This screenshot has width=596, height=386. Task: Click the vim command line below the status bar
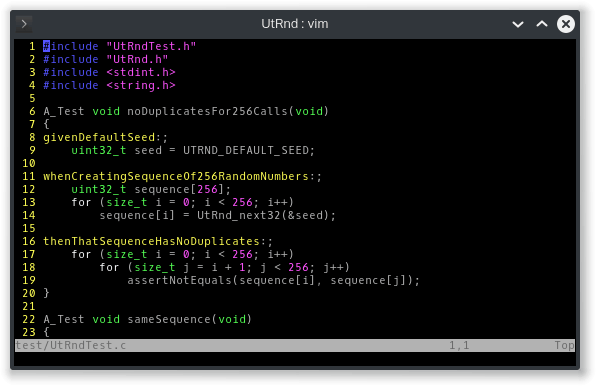[x=295, y=359]
